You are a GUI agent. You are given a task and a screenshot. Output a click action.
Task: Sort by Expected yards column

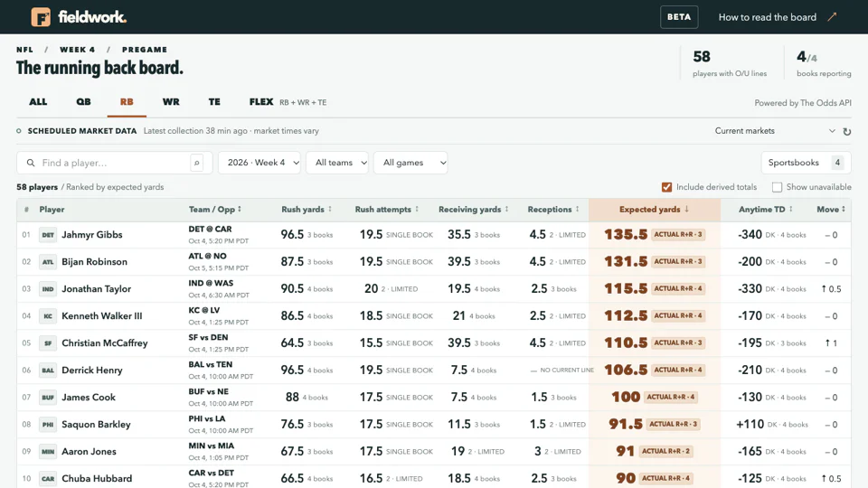point(655,209)
